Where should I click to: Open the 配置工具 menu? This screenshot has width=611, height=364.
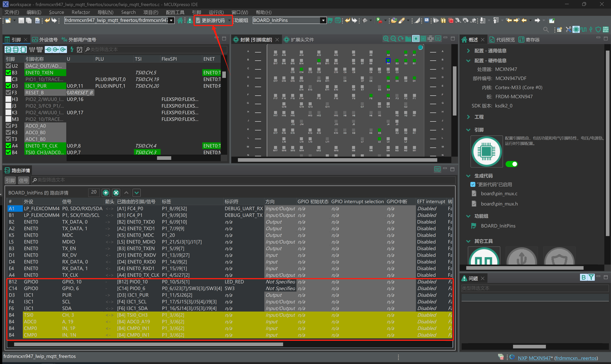(175, 12)
